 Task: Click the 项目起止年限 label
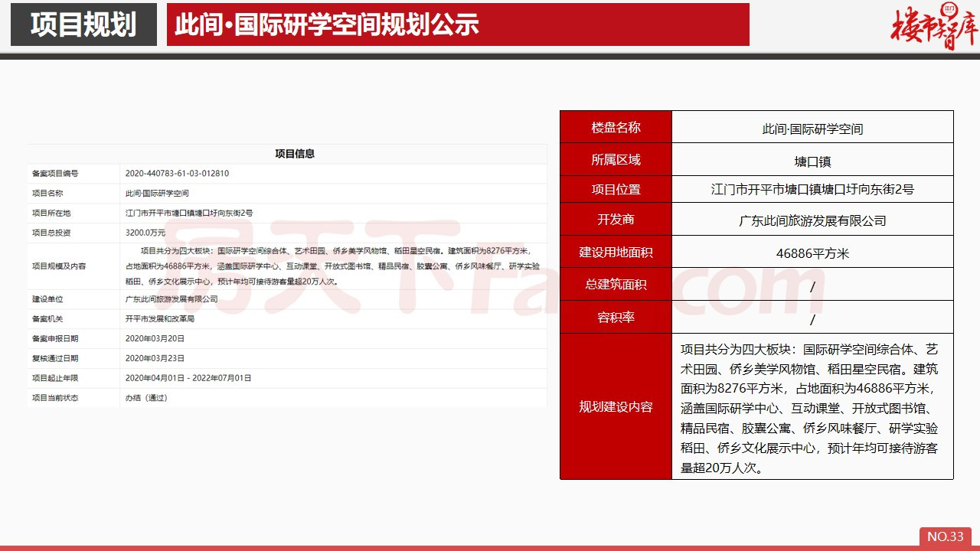(55, 378)
